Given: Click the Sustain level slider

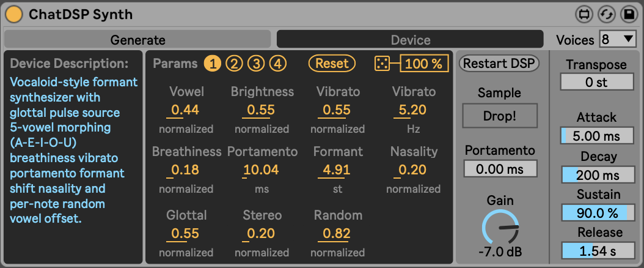Looking at the screenshot, I should coord(598,213).
